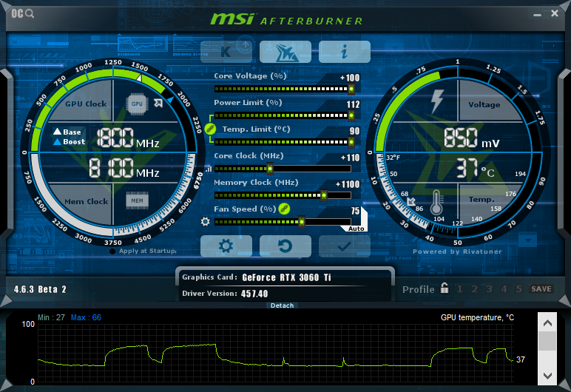The height and width of the screenshot is (392, 571).
Task: Select profile slot 2
Action: (x=475, y=289)
